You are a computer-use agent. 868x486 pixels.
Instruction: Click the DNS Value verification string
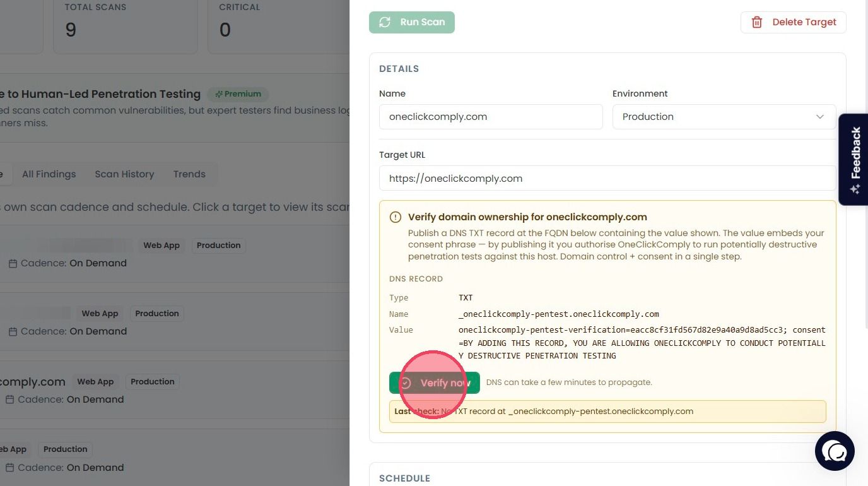(642, 343)
